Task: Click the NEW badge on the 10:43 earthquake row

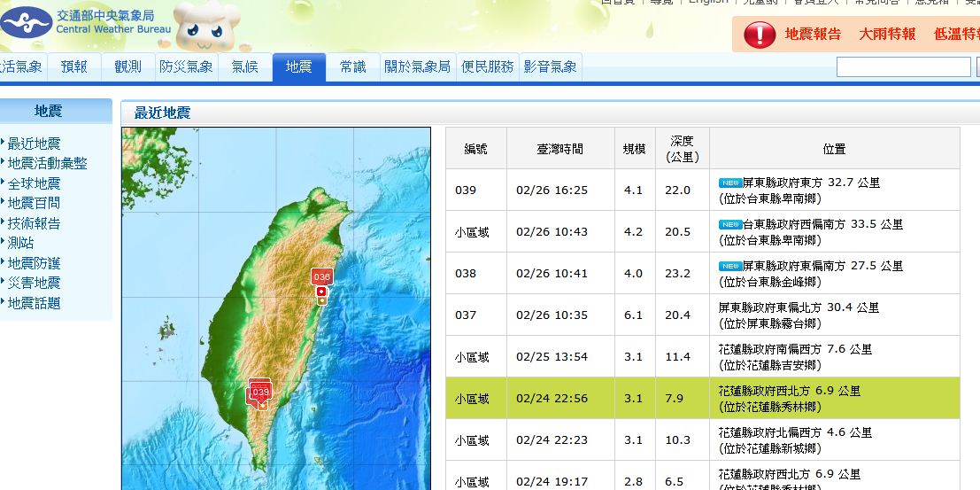Action: tap(729, 224)
